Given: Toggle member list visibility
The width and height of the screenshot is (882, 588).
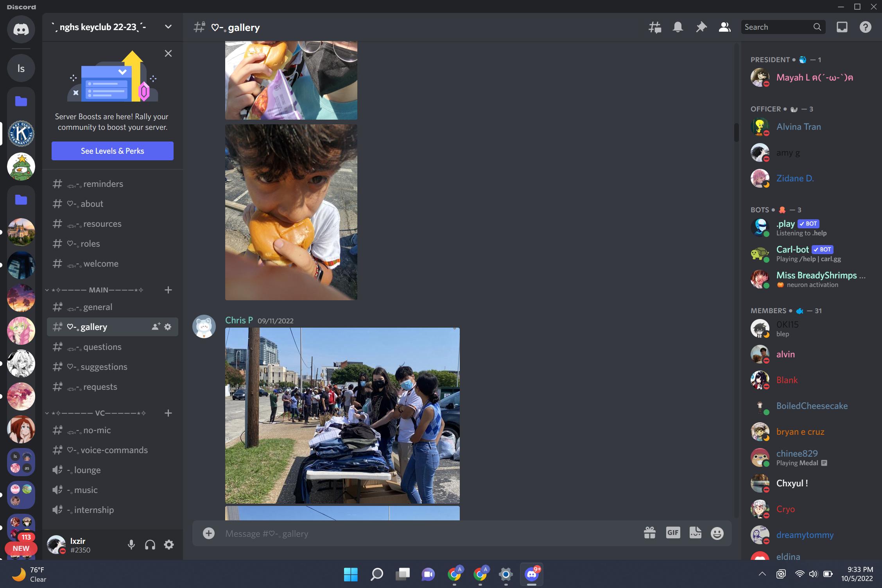Looking at the screenshot, I should 724,27.
